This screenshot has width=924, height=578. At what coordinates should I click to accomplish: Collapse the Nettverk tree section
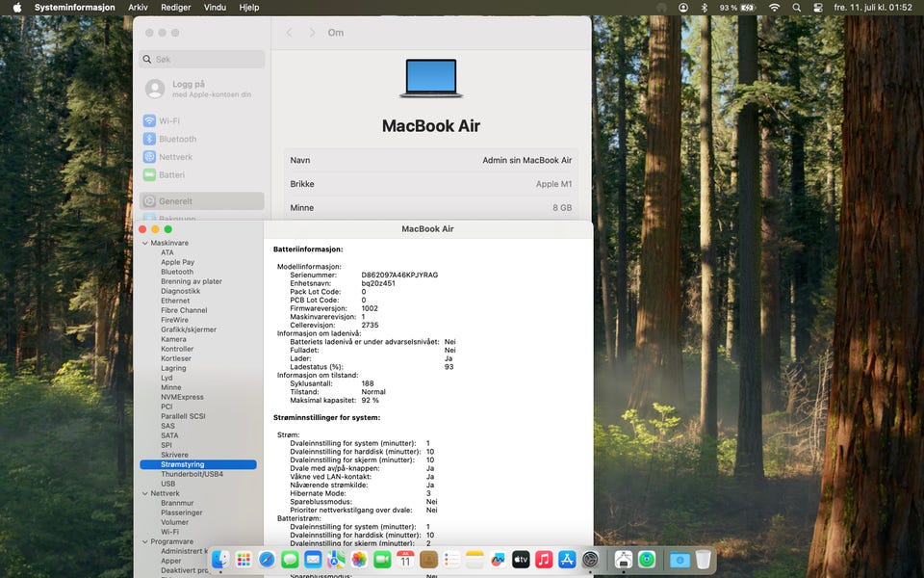click(x=145, y=493)
